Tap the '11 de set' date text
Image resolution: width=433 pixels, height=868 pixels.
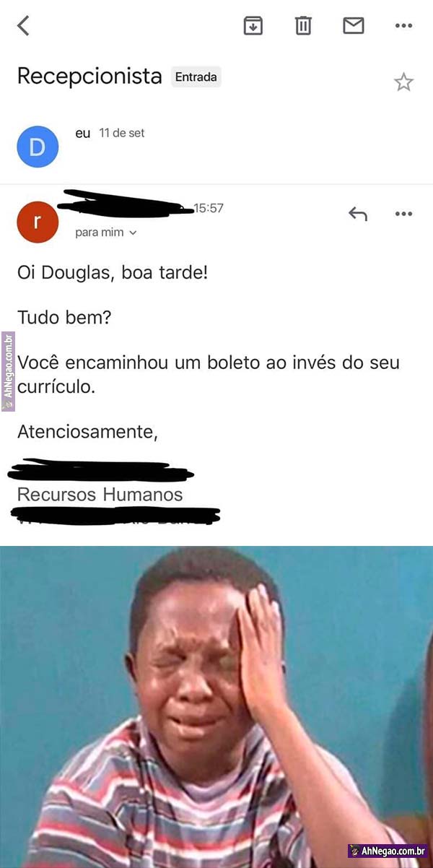coord(122,133)
